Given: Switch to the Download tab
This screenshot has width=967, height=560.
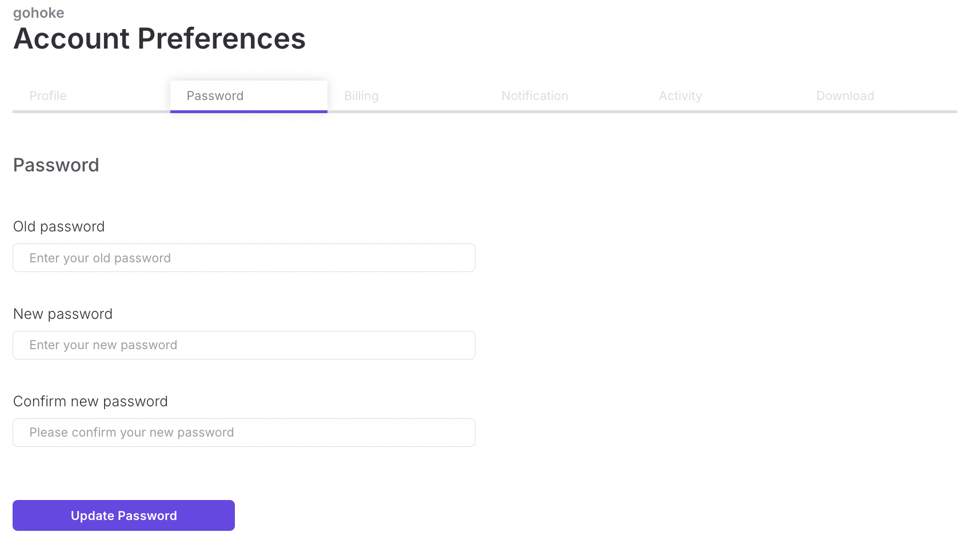Looking at the screenshot, I should point(845,96).
